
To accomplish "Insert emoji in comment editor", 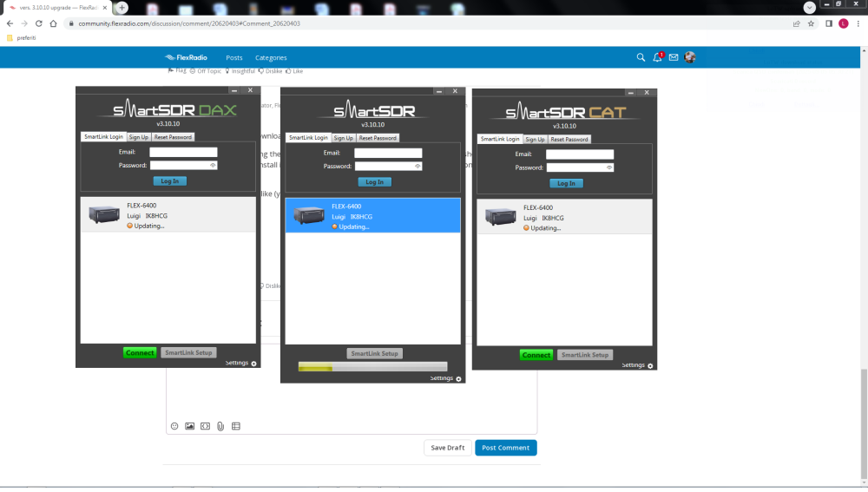I will [x=174, y=426].
